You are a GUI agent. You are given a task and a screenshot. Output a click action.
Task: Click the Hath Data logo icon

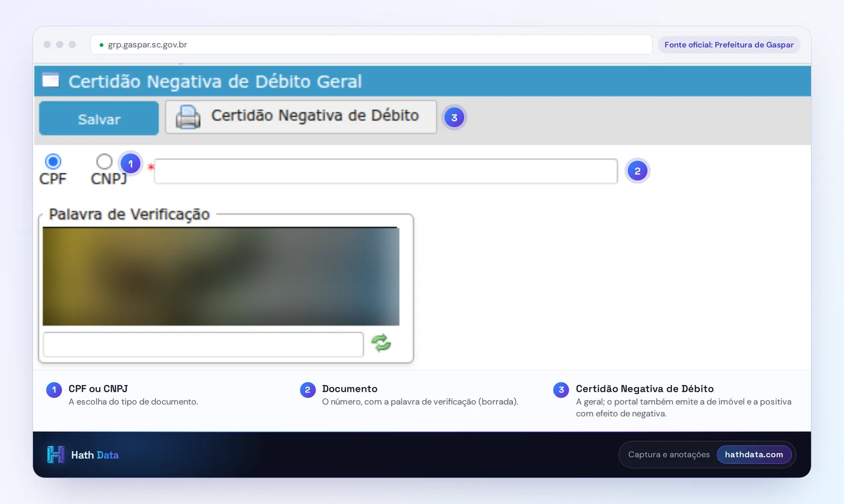pos(55,454)
